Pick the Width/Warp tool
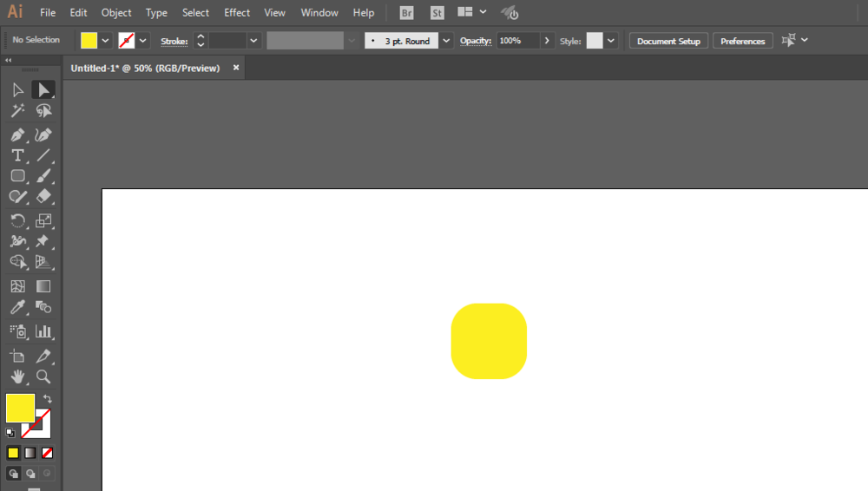Viewport: 868px width, 491px height. click(x=17, y=241)
